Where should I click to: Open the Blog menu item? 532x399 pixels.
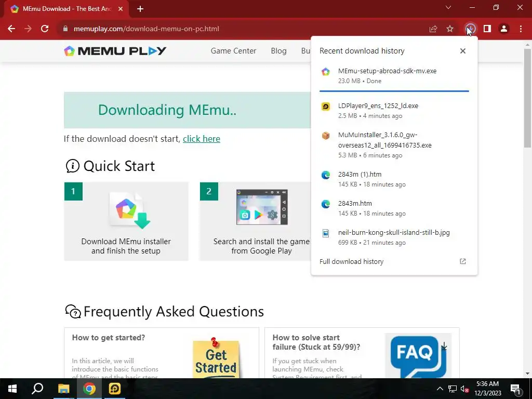point(278,51)
